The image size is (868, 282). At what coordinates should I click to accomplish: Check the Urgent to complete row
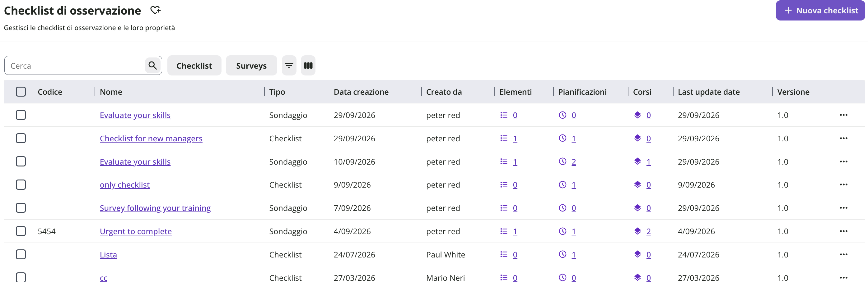[x=21, y=231]
